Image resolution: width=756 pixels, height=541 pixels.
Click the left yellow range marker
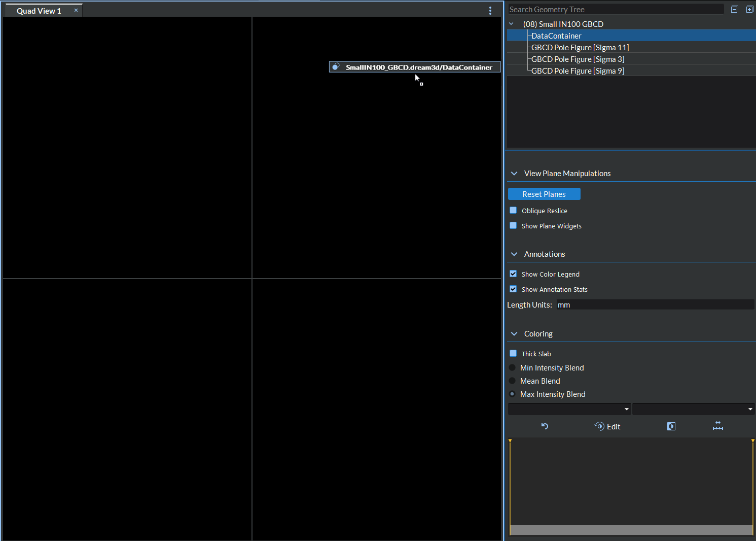click(x=510, y=441)
